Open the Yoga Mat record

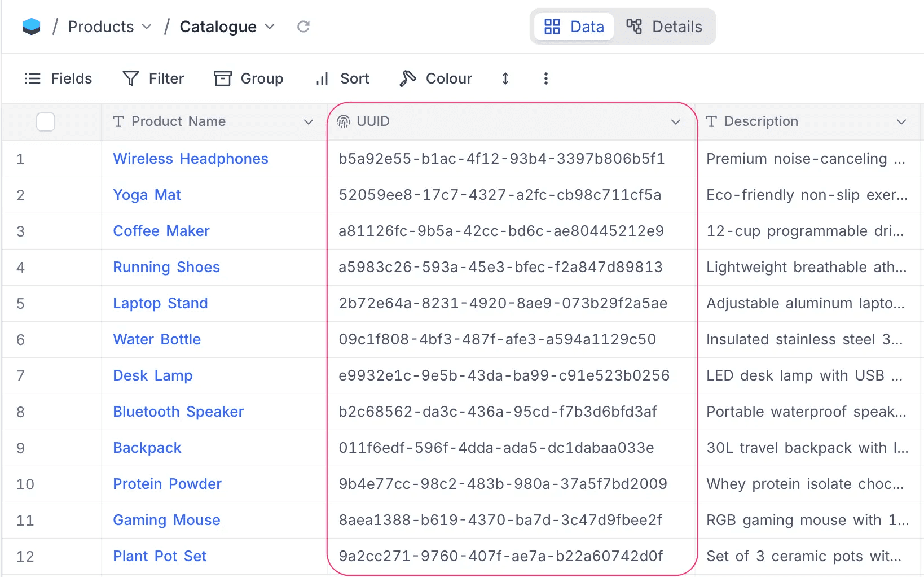[147, 195]
